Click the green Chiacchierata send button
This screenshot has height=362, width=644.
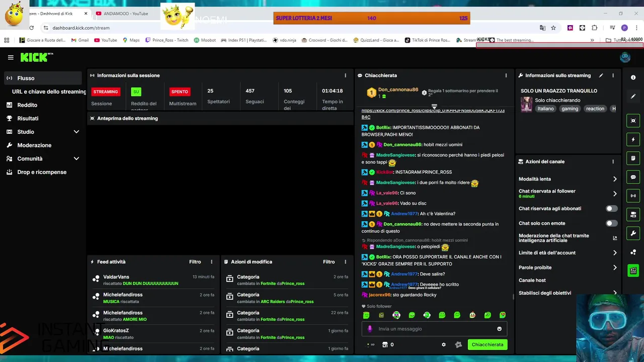point(487,344)
